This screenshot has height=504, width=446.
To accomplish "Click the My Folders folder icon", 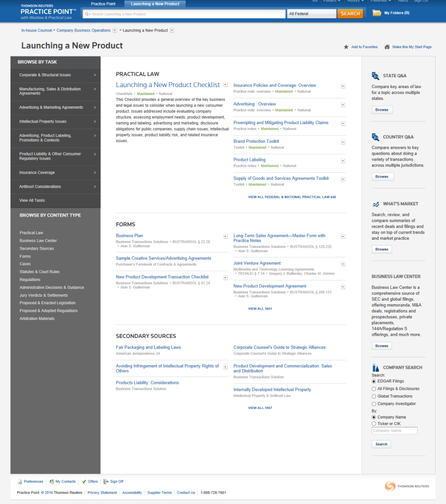I will (x=377, y=13).
